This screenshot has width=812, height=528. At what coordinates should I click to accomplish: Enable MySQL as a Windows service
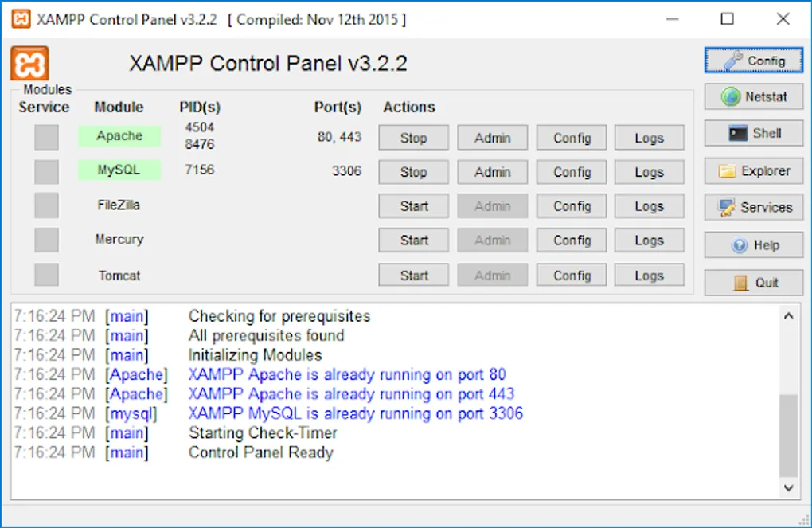[45, 171]
